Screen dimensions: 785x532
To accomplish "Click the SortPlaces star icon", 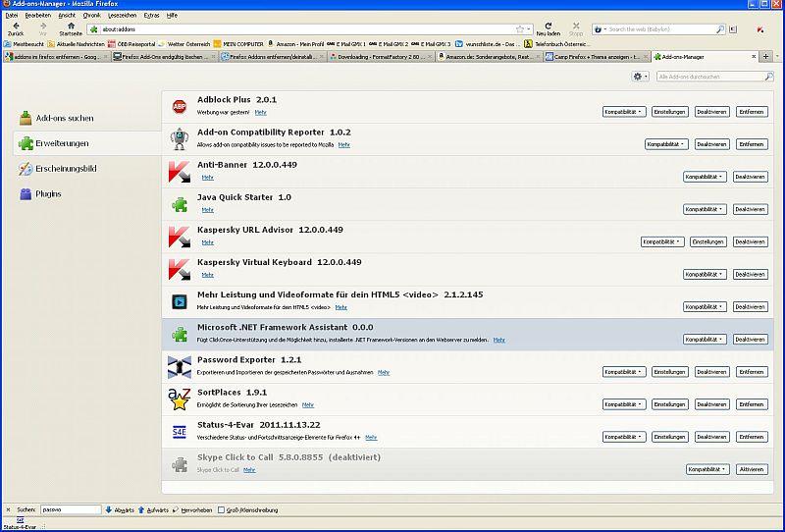I will pos(180,399).
